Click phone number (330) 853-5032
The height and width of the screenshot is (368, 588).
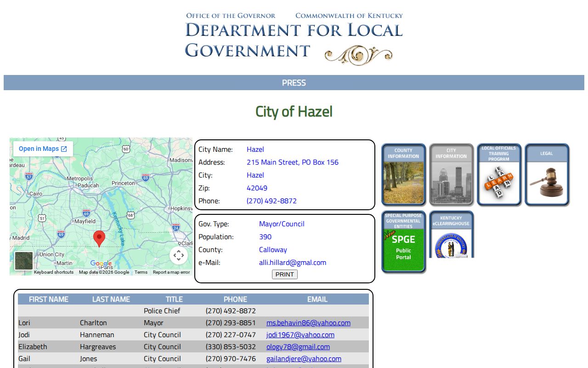click(231, 347)
